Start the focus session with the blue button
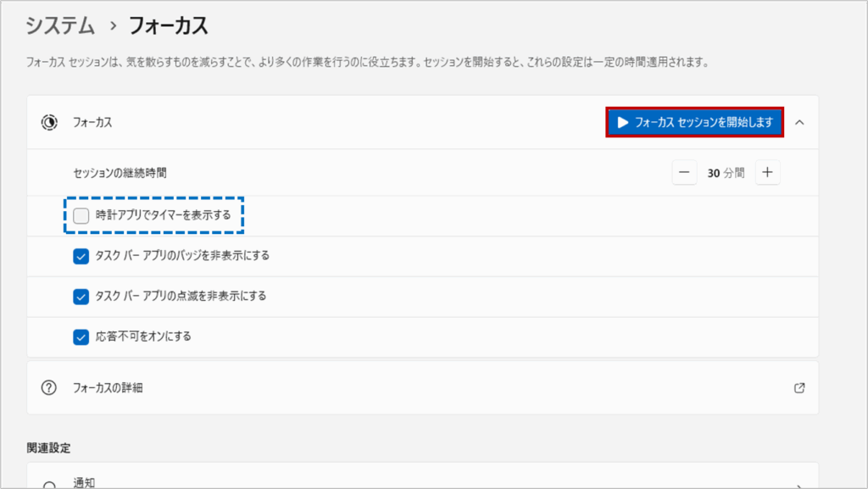This screenshot has height=489, width=868. [695, 122]
